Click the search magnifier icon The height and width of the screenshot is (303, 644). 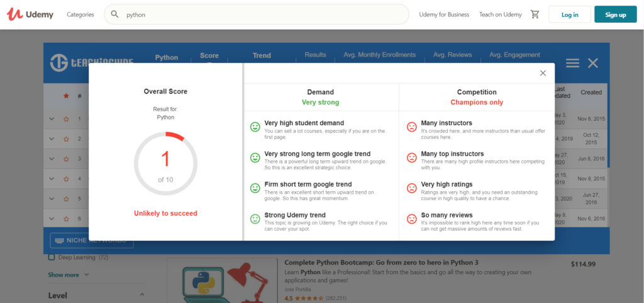point(115,14)
